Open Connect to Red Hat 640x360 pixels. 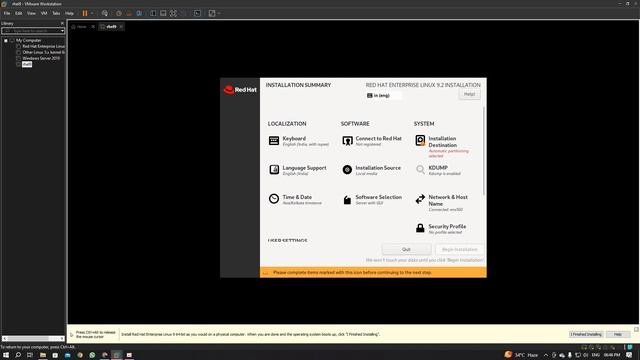click(372, 141)
